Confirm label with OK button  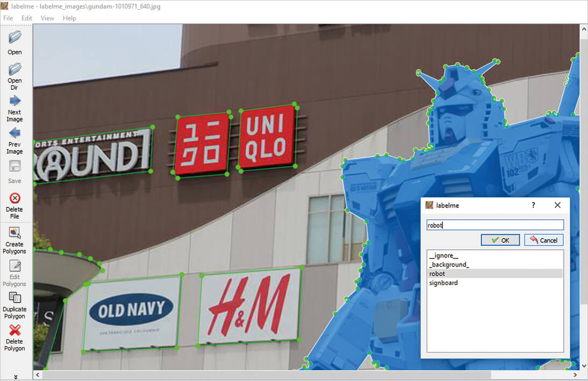(x=500, y=240)
